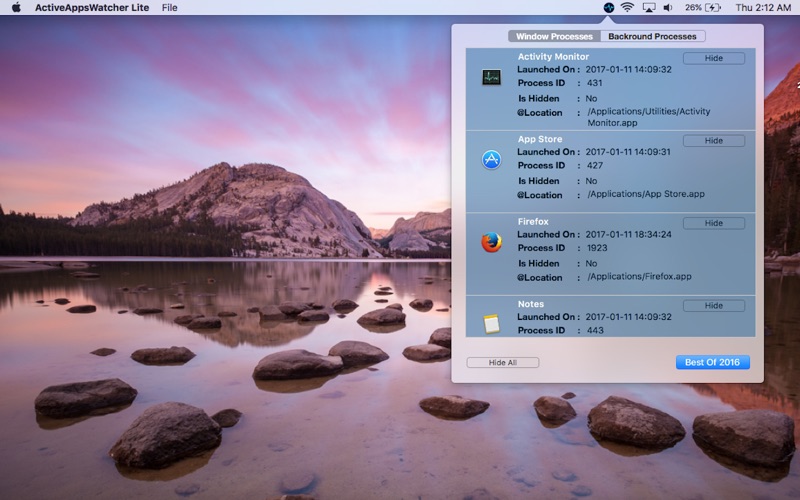Hide the Activity Monitor process
800x500 pixels.
[x=713, y=58]
